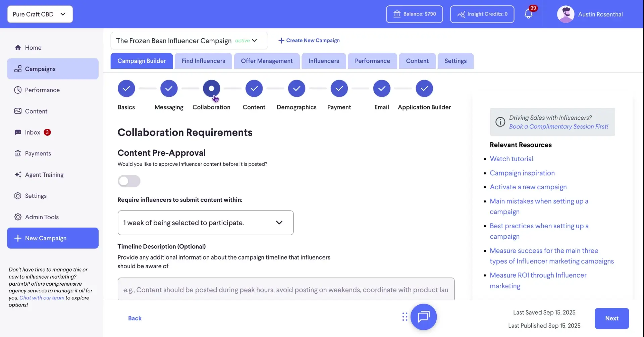View account Balance of $790
Viewport: 644px width, 337px height.
[414, 14]
